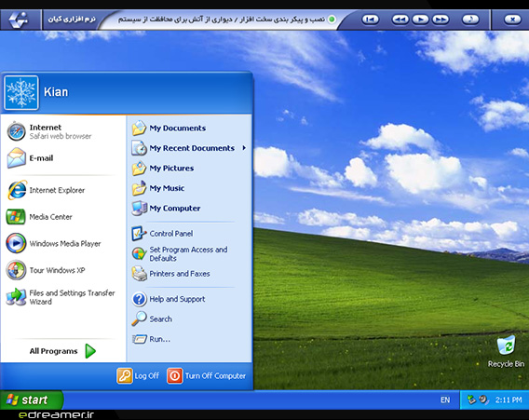
Task: Toggle music note sound button
Action: (x=470, y=20)
